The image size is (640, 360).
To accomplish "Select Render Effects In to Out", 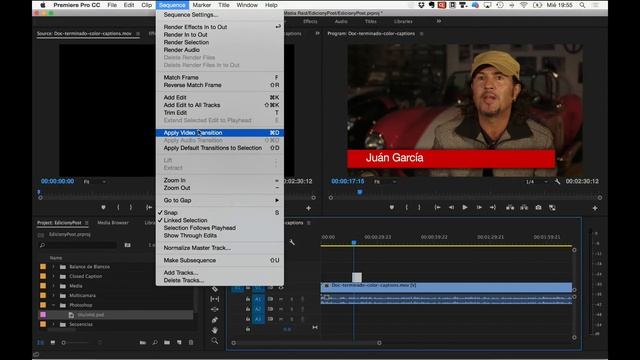I will (x=220, y=27).
